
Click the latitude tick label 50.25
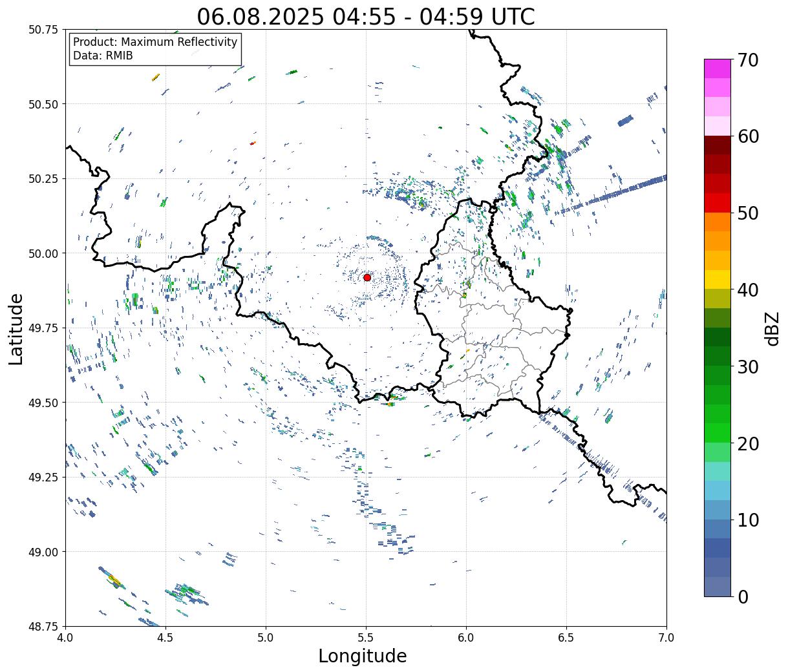[43, 179]
